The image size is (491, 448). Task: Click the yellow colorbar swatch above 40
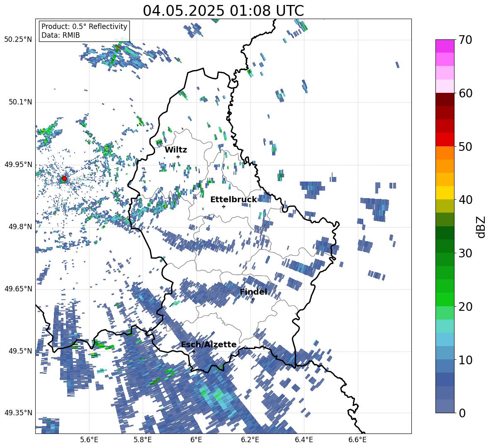coord(445,193)
